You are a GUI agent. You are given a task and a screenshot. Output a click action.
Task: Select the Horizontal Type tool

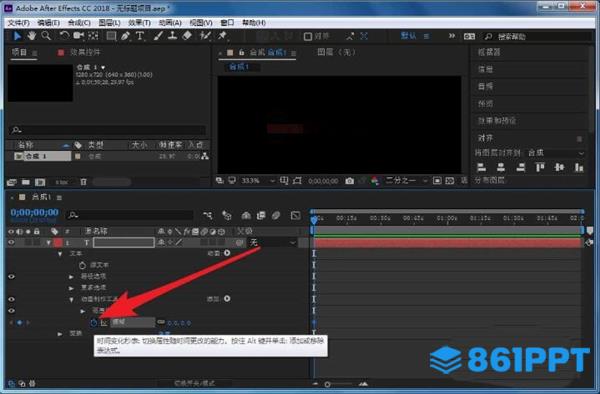click(x=140, y=36)
